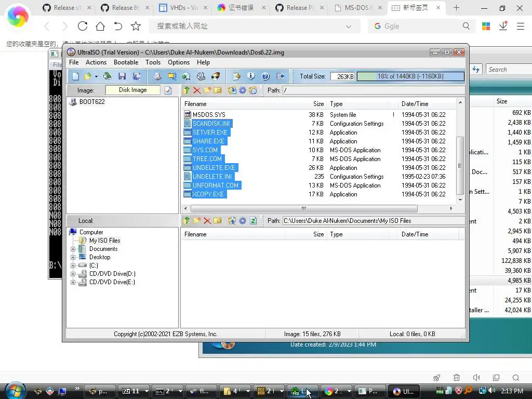Expand the Desktop tree node

click(x=73, y=257)
